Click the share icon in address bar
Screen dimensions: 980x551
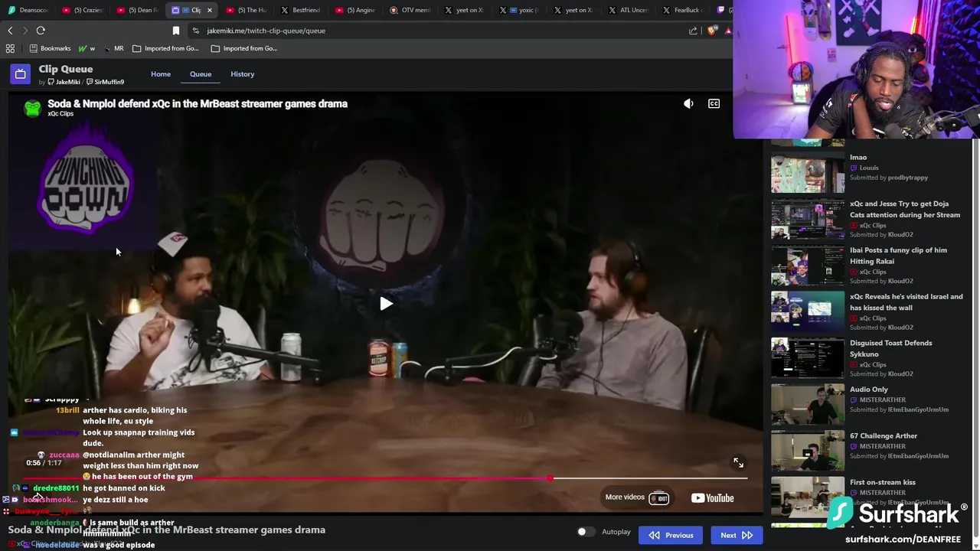pyautogui.click(x=693, y=31)
